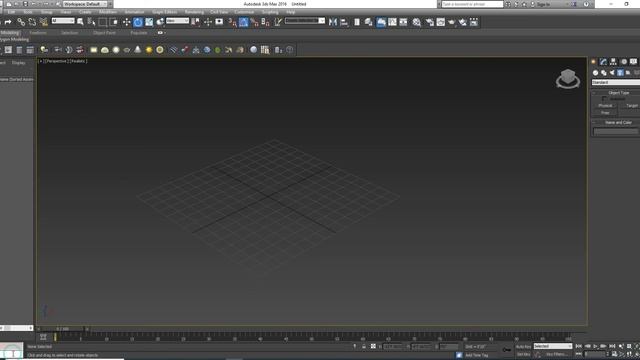
Task: Click the Render Production teapot icon
Action: click(451, 22)
